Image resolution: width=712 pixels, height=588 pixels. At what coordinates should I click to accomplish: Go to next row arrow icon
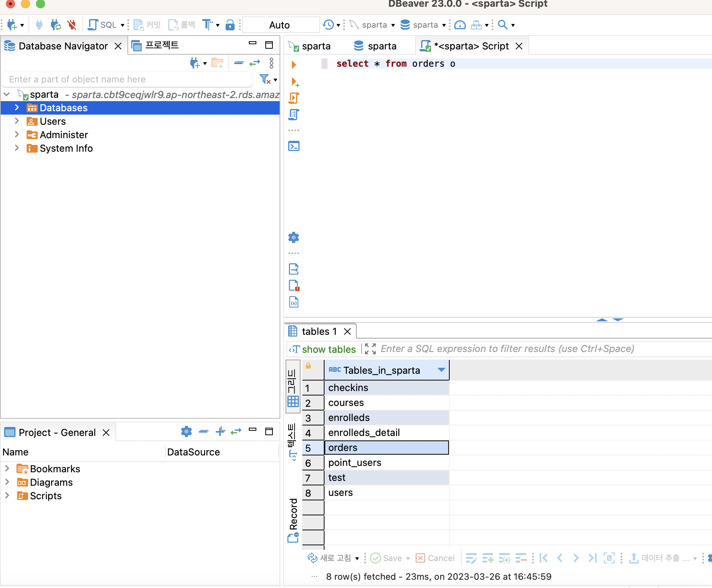click(576, 558)
